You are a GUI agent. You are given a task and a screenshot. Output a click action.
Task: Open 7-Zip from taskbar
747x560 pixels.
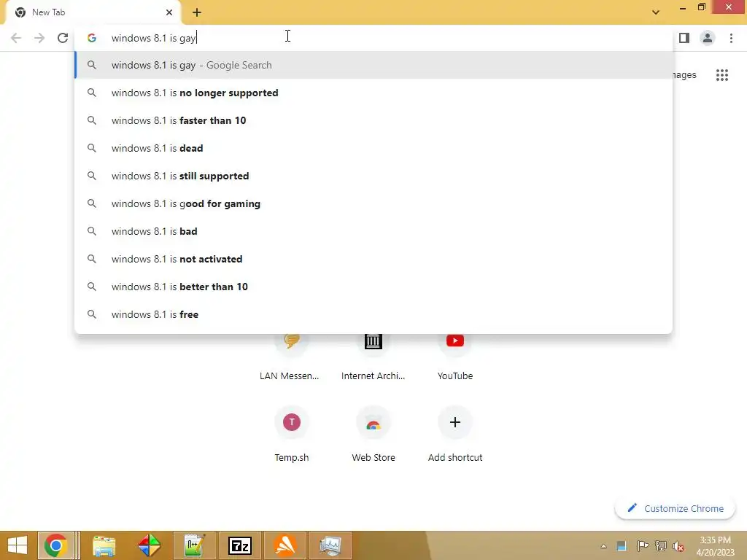(x=239, y=545)
